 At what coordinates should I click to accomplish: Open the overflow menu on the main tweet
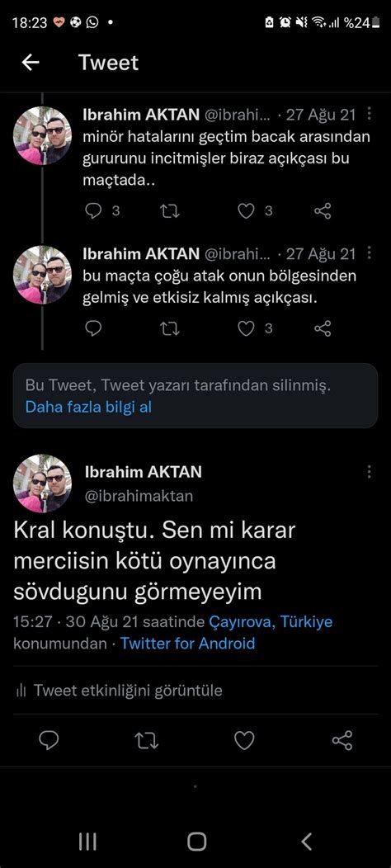[x=369, y=472]
